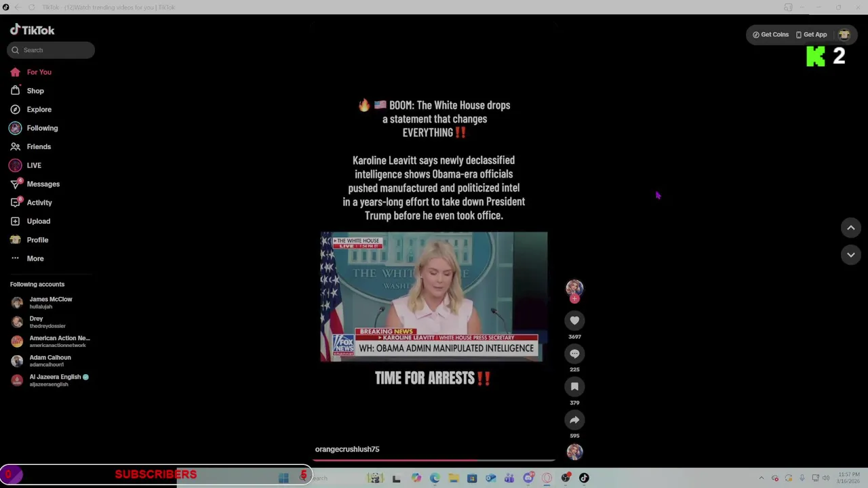Click the Get Coins button
The image size is (868, 488).
pos(770,35)
